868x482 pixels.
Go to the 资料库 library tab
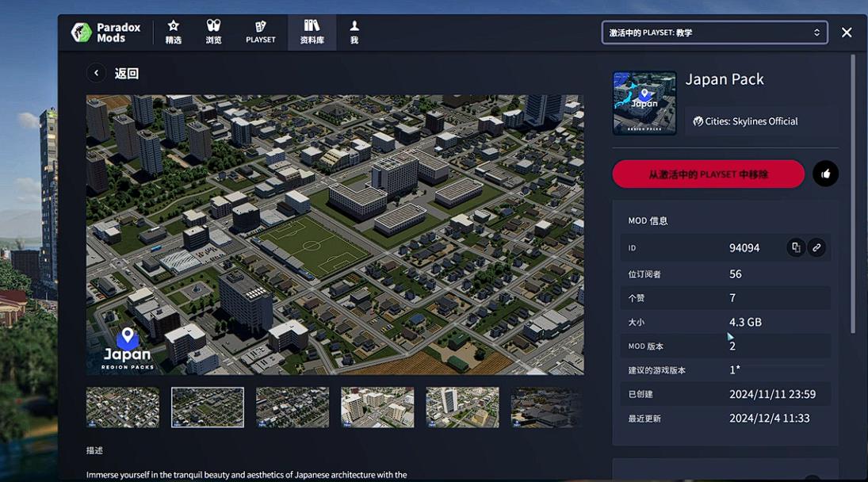click(312, 32)
